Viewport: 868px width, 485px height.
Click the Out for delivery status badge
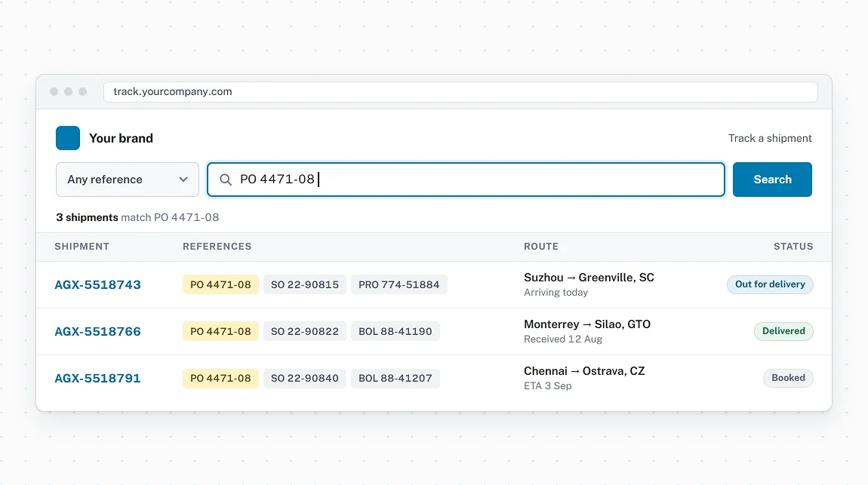coord(770,284)
